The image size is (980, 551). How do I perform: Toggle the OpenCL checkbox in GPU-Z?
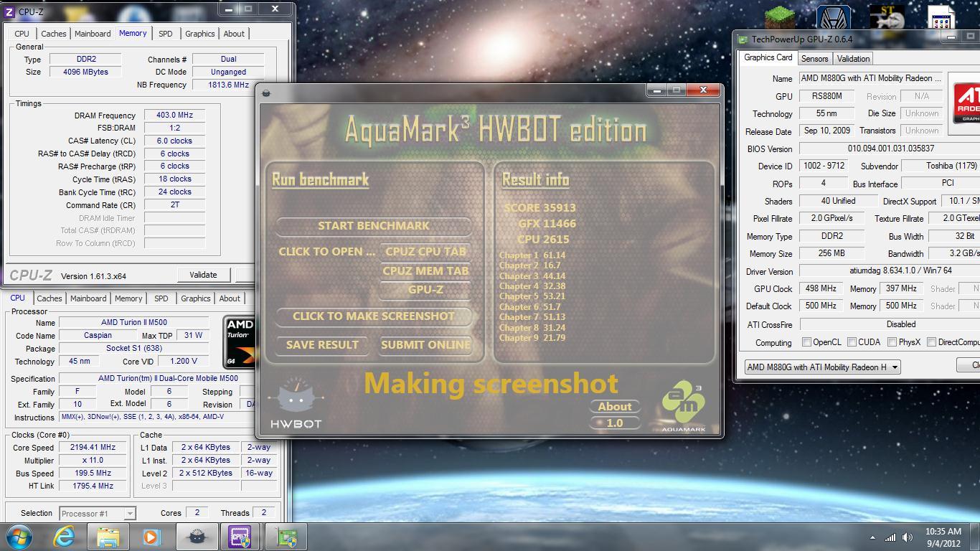(x=806, y=342)
